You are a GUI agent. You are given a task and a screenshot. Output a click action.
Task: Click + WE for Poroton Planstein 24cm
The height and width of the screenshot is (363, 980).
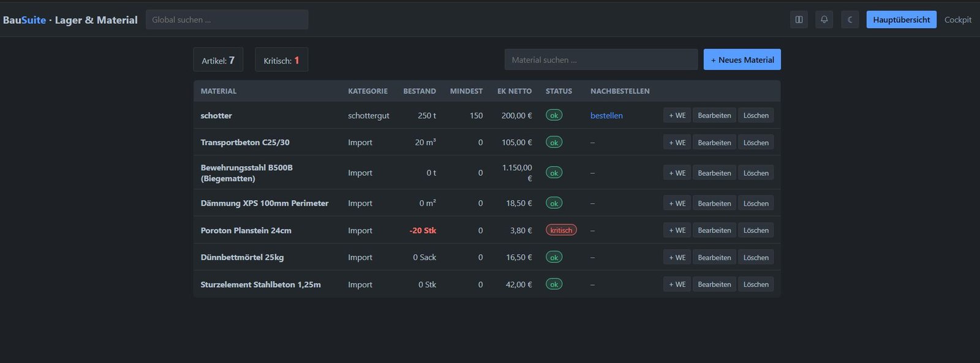click(x=677, y=230)
